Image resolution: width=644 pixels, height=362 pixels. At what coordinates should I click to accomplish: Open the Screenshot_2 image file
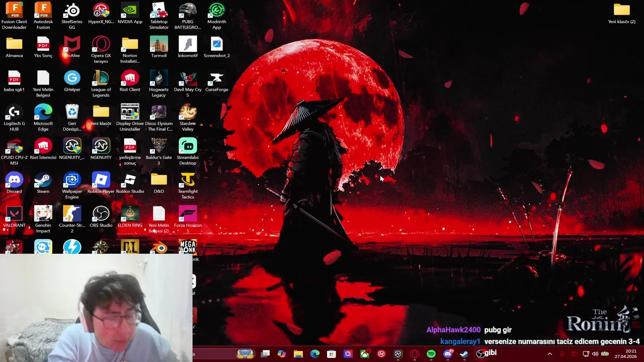(x=216, y=47)
